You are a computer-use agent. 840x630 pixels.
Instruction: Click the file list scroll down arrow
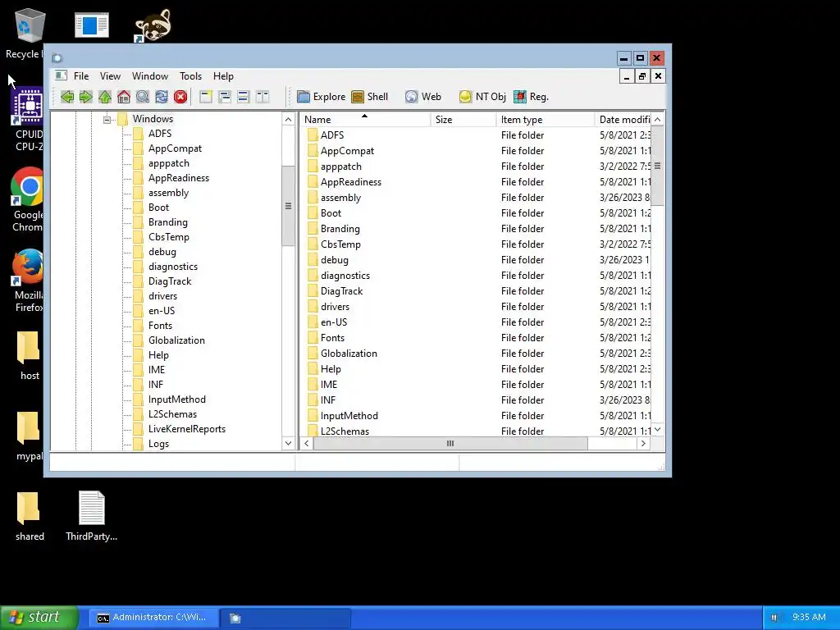coord(657,430)
